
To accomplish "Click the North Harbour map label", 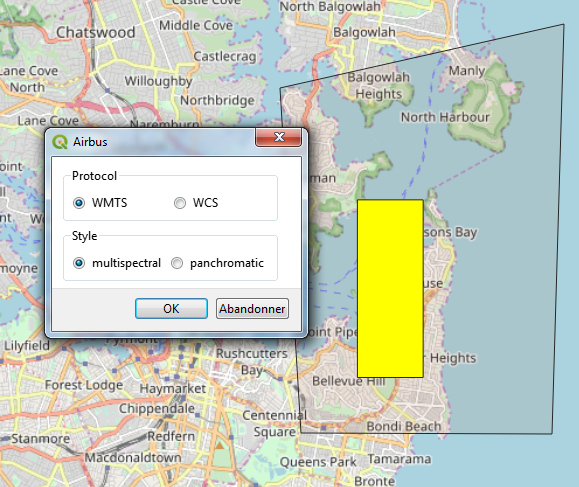I will tap(445, 117).
